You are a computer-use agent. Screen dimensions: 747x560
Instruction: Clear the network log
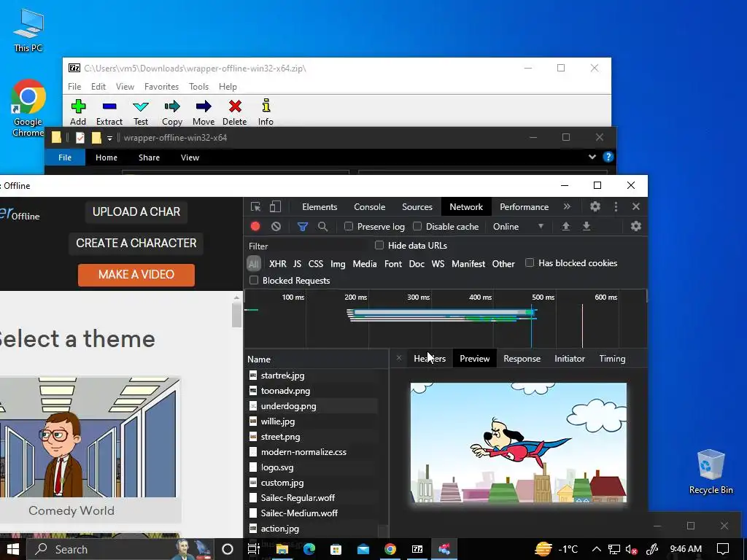(x=276, y=227)
